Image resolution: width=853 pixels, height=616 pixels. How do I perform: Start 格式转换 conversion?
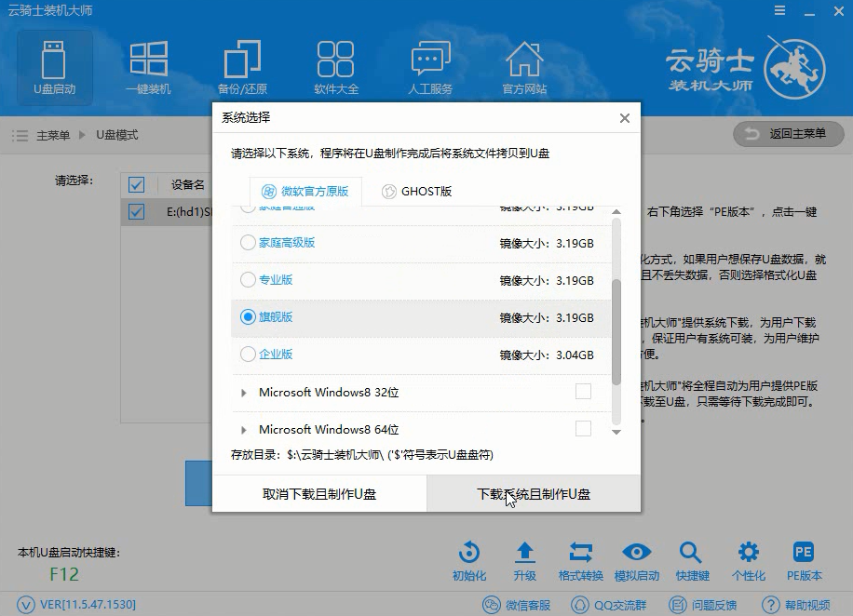(581, 552)
